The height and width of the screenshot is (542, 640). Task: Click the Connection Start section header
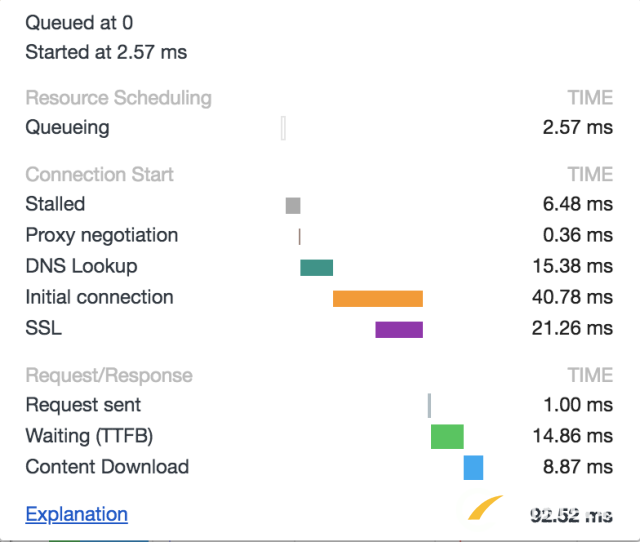99,174
